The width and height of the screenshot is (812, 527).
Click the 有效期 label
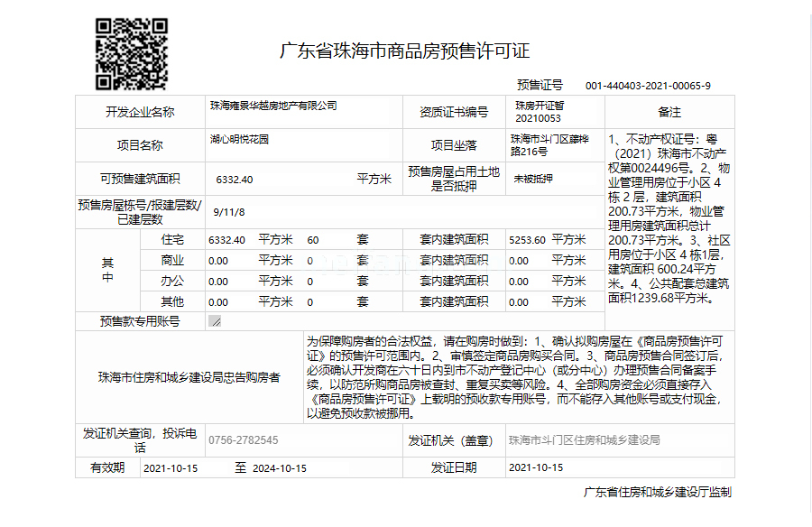pyautogui.click(x=107, y=468)
